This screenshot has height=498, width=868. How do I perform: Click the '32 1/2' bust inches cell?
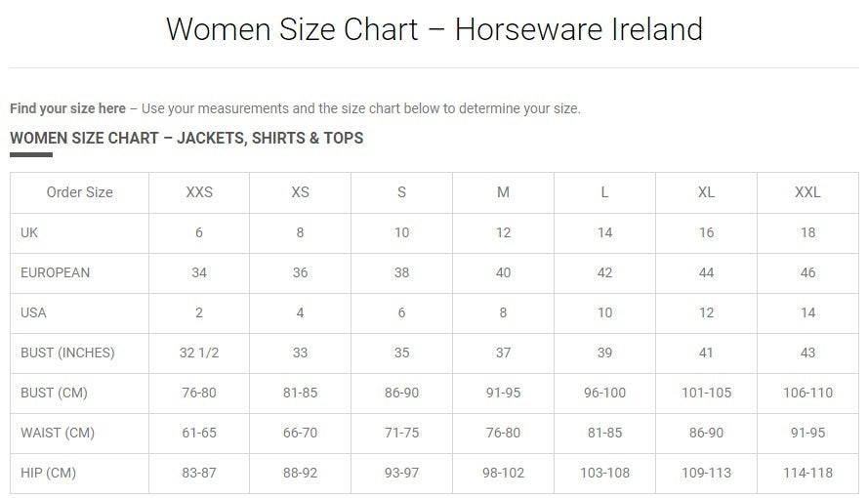click(199, 353)
